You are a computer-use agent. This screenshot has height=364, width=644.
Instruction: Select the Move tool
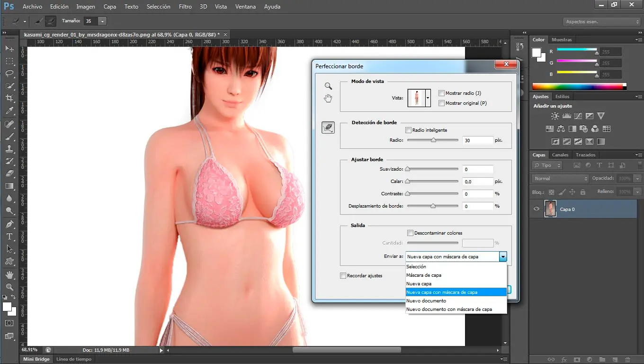coord(9,49)
